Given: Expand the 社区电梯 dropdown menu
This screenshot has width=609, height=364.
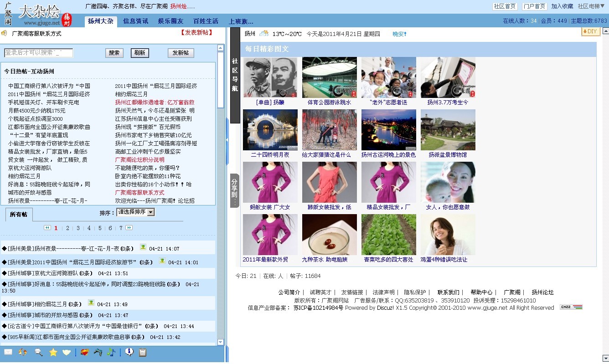Looking at the screenshot, I should click(591, 6).
